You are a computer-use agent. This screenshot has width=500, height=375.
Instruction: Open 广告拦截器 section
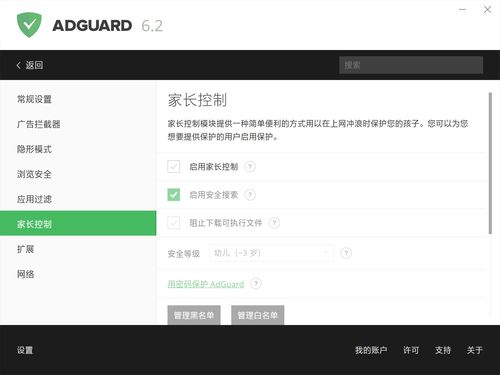(78, 124)
